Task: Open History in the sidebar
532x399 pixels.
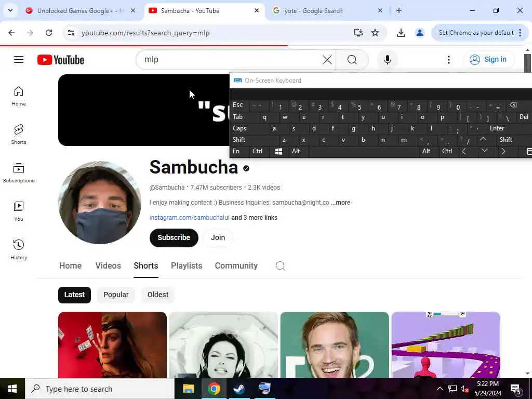Action: pyautogui.click(x=19, y=249)
